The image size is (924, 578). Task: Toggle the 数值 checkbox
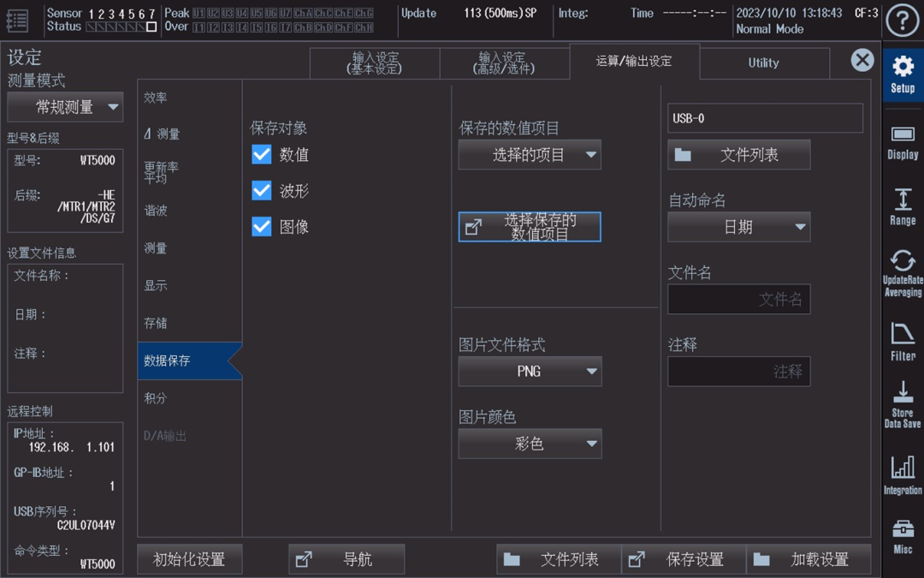point(262,154)
